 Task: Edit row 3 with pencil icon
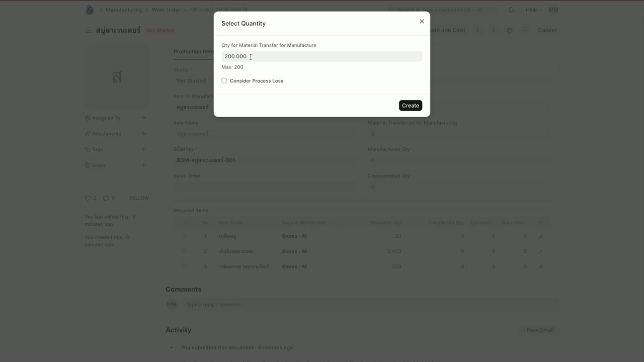(540, 267)
